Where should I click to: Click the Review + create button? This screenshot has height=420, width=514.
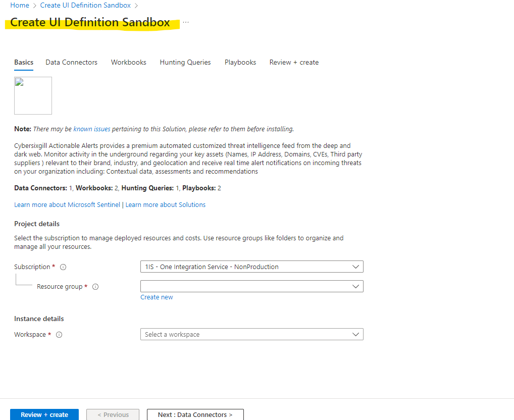pos(44,414)
